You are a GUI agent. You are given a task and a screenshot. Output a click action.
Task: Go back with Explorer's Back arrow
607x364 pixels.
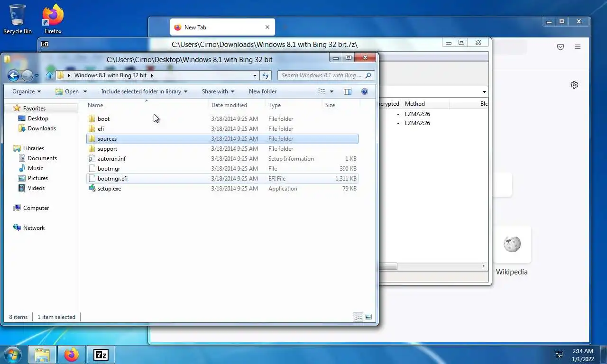[x=13, y=75]
